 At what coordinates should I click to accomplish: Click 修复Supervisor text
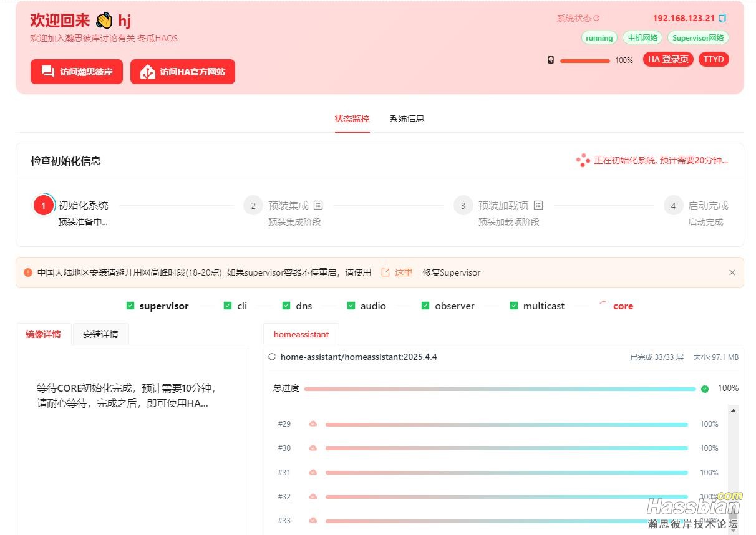point(451,272)
